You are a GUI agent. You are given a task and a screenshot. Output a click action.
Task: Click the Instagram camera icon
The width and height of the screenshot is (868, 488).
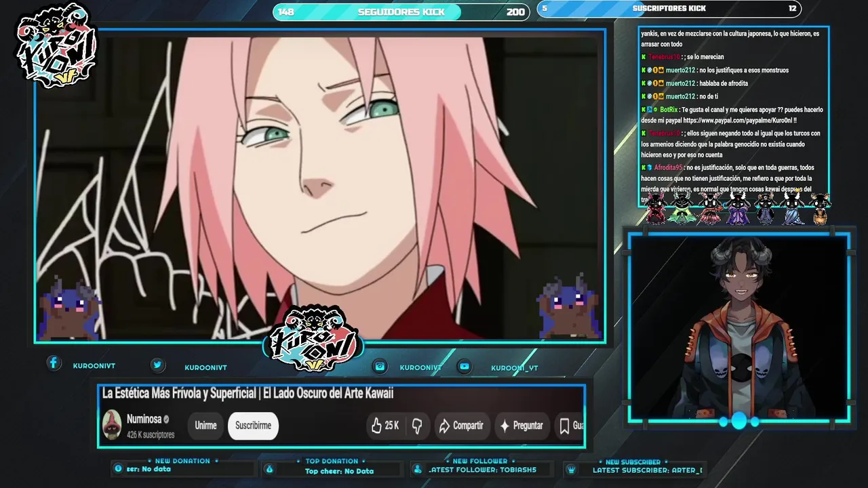tap(380, 366)
